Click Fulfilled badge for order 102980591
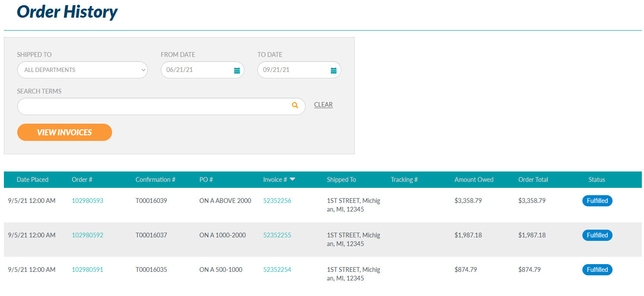 (x=597, y=270)
